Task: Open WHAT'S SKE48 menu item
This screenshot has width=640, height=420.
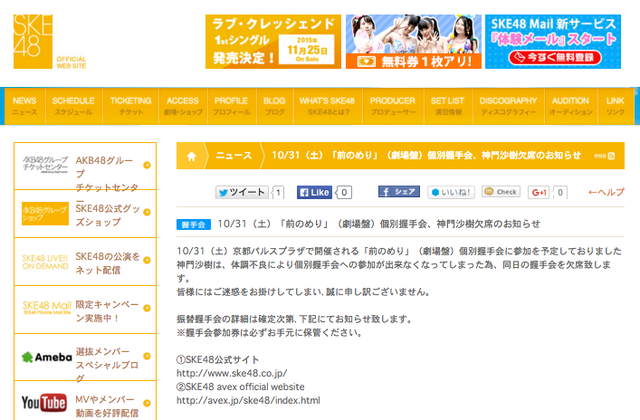Action: (327, 106)
